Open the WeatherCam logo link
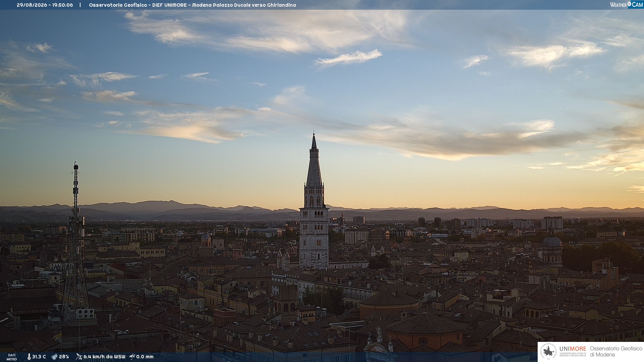Image resolution: width=644 pixels, height=362 pixels. [626, 4]
